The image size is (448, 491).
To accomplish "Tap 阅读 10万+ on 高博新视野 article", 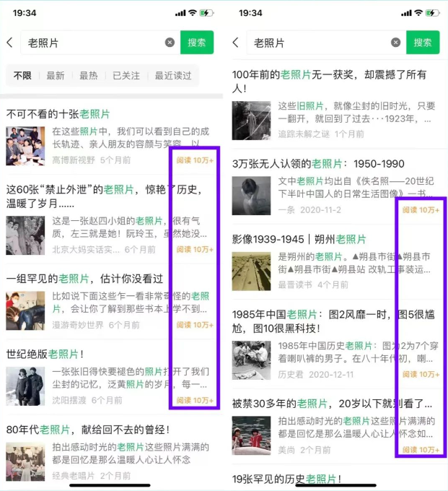I will (195, 160).
